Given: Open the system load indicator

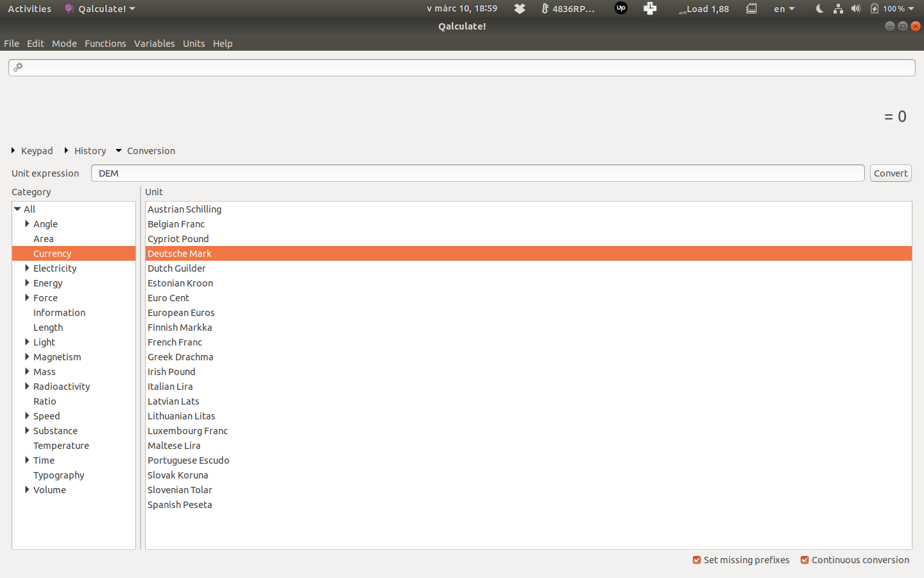Looking at the screenshot, I should point(704,8).
